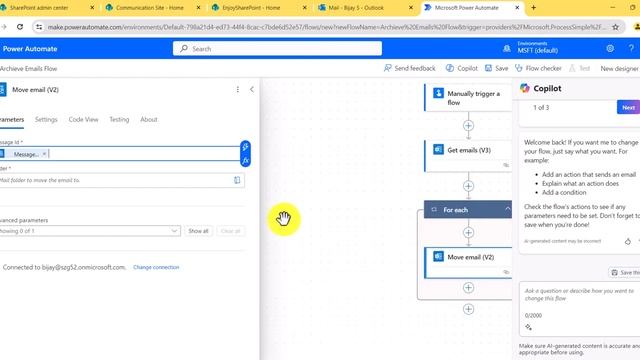Run the Flow checker
Image resolution: width=640 pixels, height=360 pixels.
click(538, 68)
